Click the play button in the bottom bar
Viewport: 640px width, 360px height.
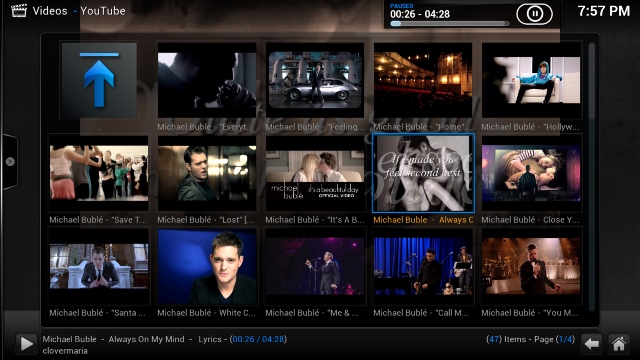[26, 343]
